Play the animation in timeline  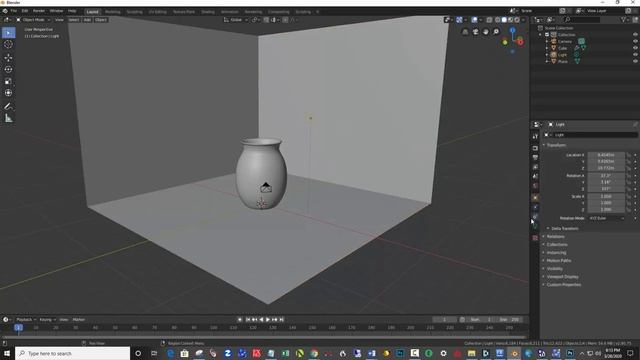pyautogui.click(x=268, y=320)
